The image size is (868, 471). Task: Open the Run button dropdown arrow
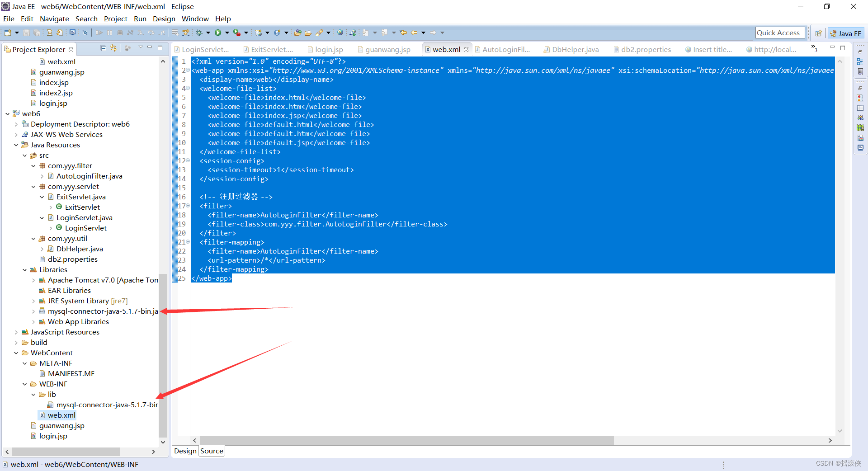click(227, 33)
